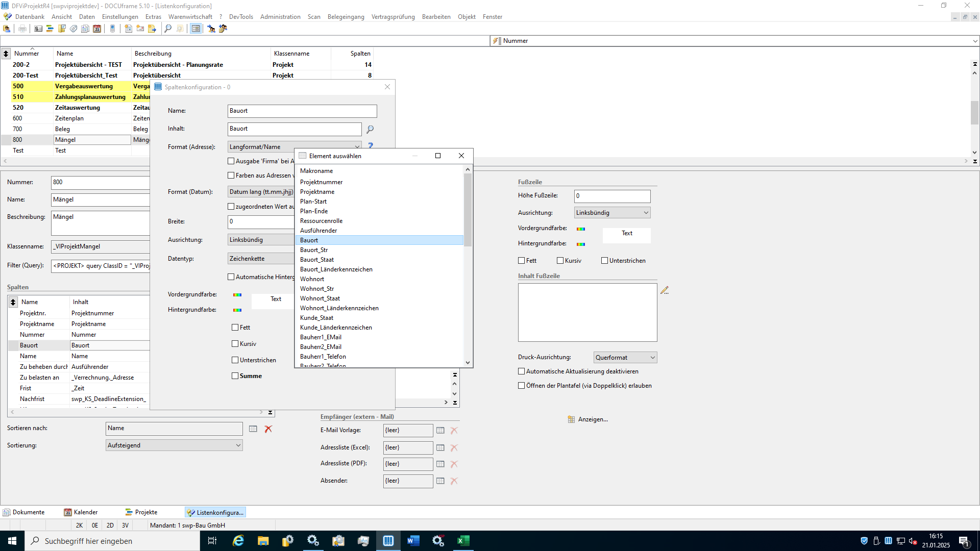
Task: Open the project bars toolbar icon
Action: point(50,29)
